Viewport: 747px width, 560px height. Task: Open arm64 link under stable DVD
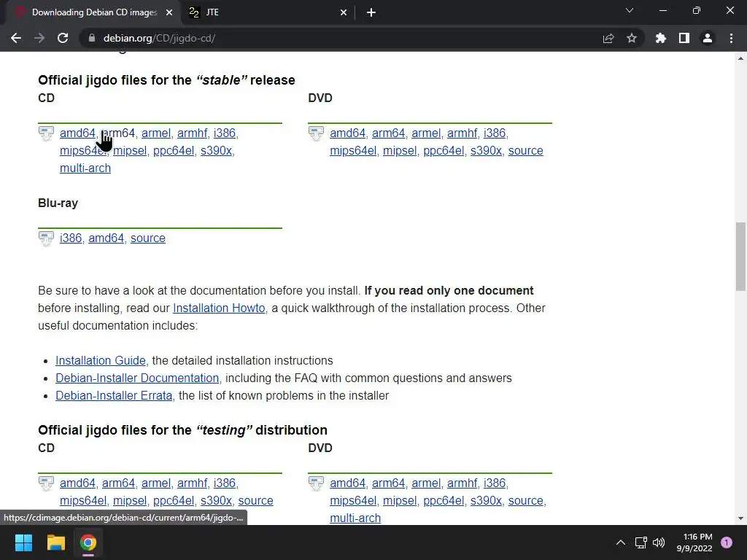(388, 133)
